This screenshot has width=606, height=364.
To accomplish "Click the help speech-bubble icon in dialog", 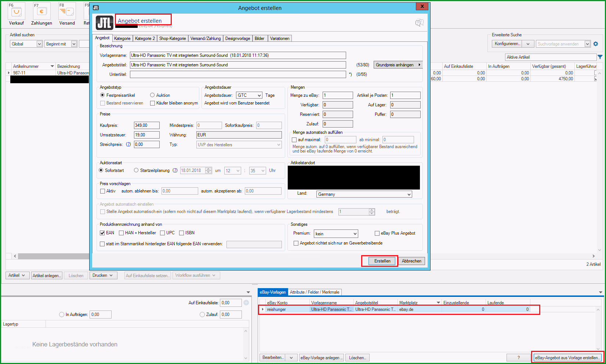I will pos(420,23).
